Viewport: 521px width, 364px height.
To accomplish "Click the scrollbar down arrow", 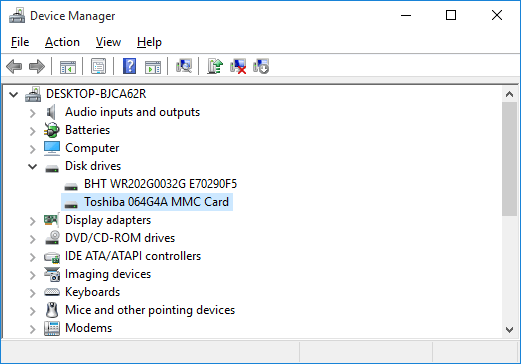I will point(509,330).
